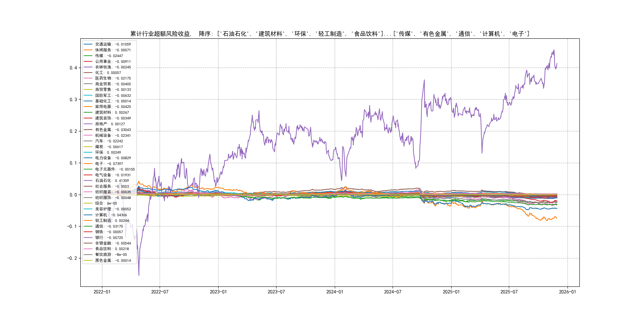Viewport: 644px width, 322px height.
Task: Click the purple line's highest peak
Action: pos(554,50)
